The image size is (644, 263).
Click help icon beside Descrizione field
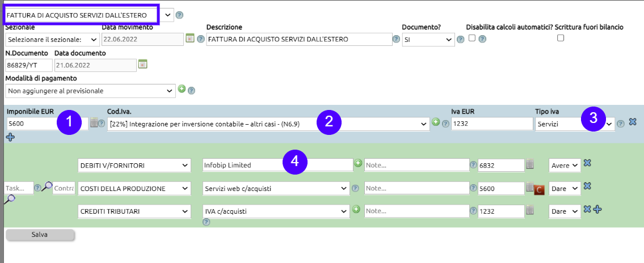pos(396,40)
